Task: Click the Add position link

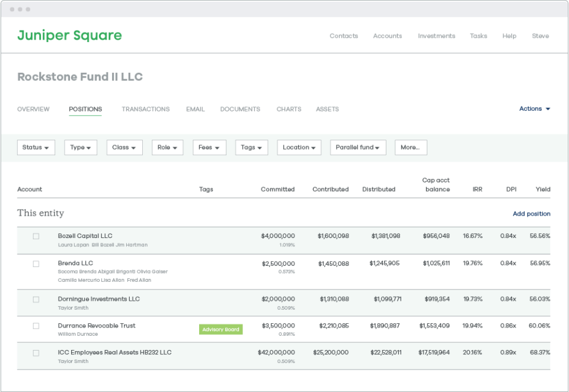Action: pyautogui.click(x=531, y=214)
